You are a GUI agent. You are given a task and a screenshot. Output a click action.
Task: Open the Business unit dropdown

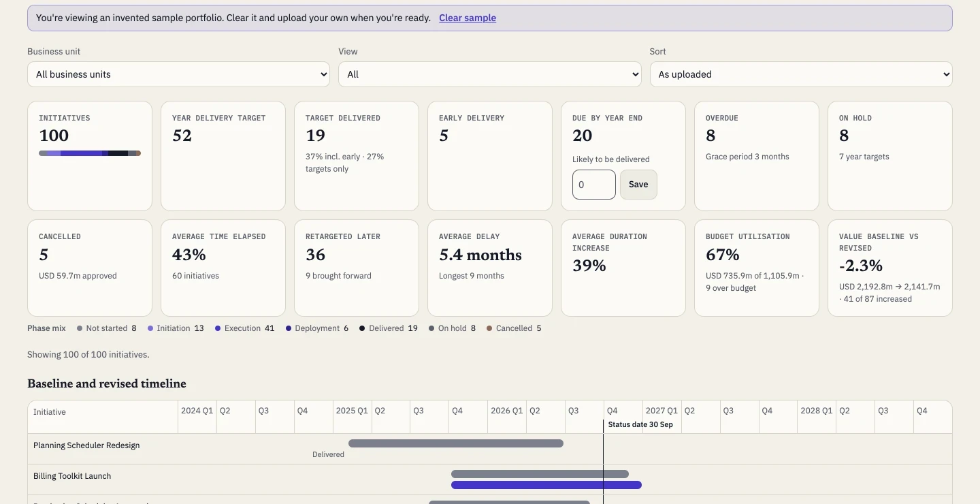click(178, 74)
